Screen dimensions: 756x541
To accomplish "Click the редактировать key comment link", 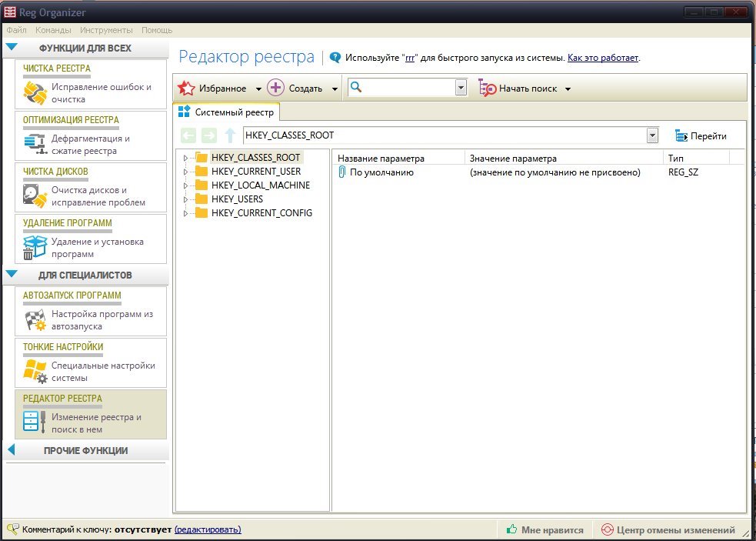I will click(x=208, y=529).
